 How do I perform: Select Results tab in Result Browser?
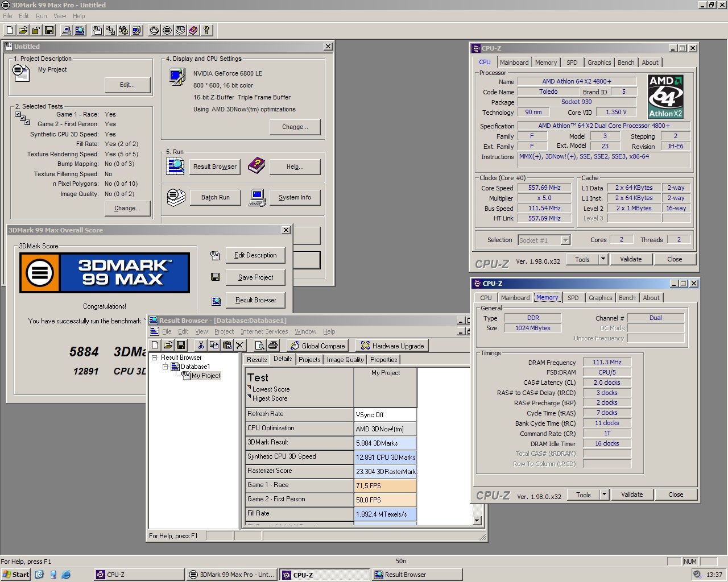pyautogui.click(x=257, y=359)
